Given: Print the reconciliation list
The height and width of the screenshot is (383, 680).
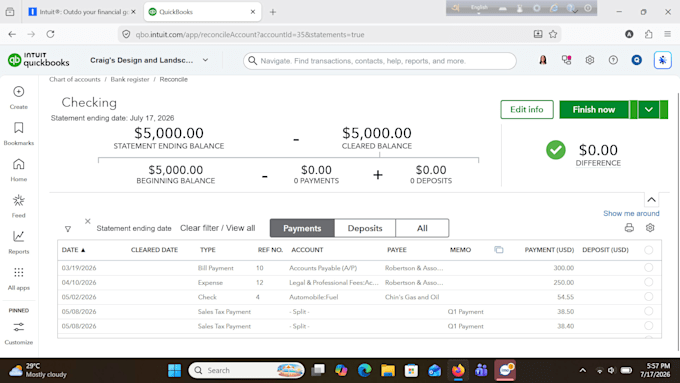Looking at the screenshot, I should click(x=629, y=228).
